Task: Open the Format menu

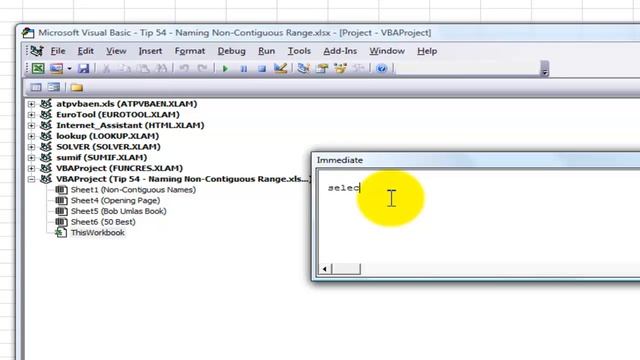Action: [x=190, y=51]
